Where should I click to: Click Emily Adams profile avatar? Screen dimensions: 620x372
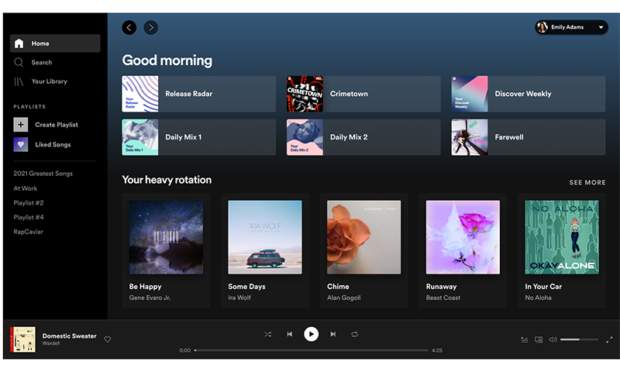(x=542, y=27)
